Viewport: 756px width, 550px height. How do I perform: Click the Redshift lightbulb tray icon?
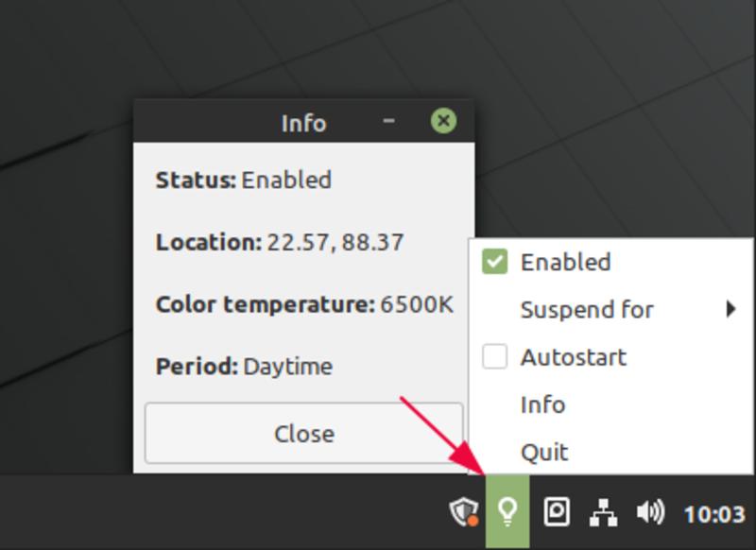tap(508, 509)
